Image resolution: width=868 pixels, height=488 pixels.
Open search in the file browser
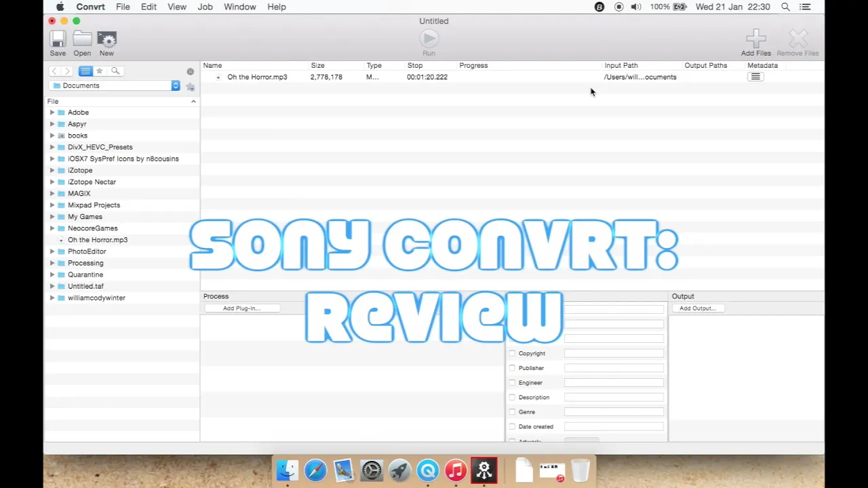click(115, 71)
